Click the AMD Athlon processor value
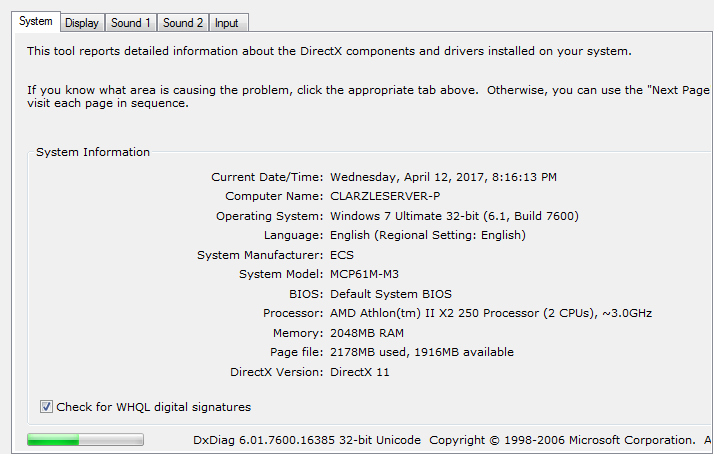 490,313
